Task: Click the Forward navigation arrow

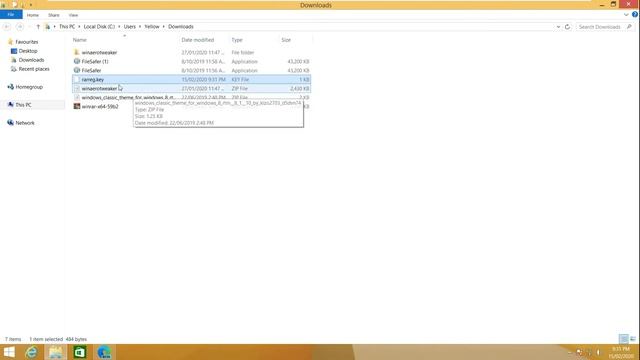Action: [x=20, y=27]
